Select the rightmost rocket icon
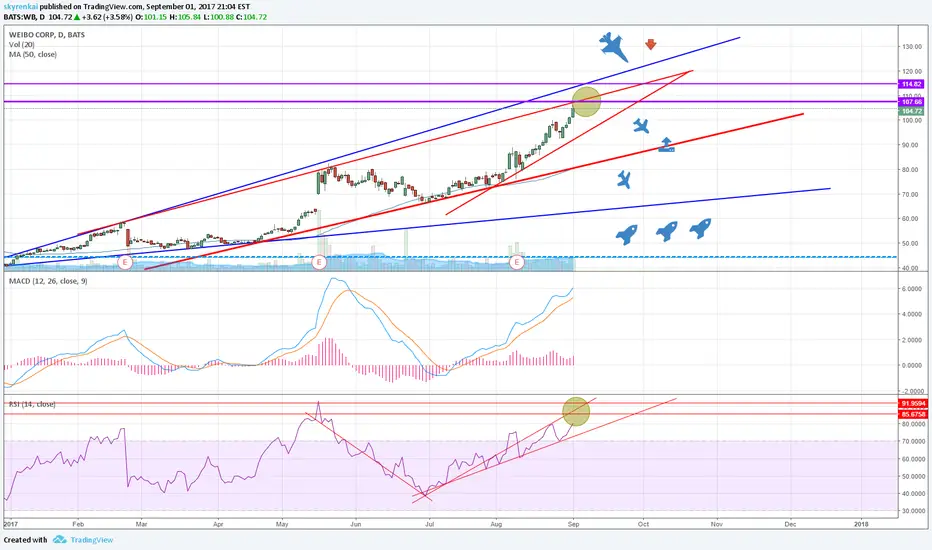This screenshot has height=550, width=932. click(x=700, y=228)
